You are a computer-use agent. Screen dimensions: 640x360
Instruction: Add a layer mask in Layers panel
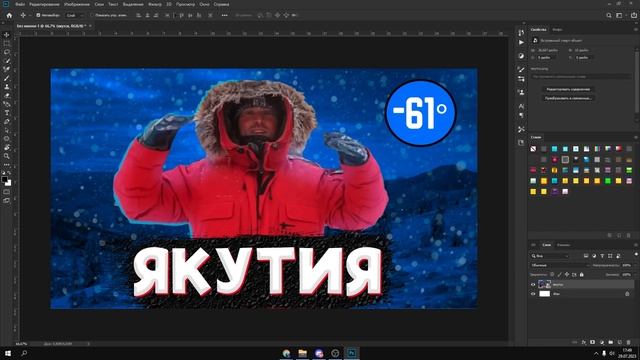(x=593, y=342)
